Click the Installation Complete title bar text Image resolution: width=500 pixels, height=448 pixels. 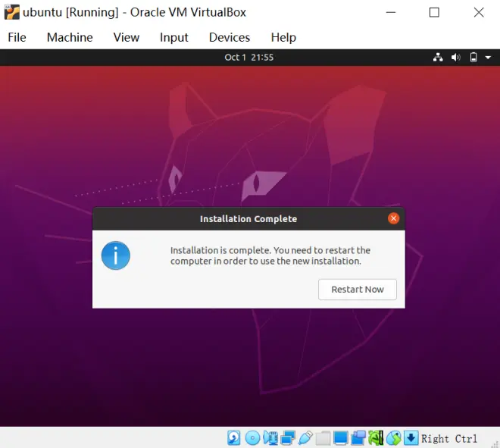tap(248, 219)
